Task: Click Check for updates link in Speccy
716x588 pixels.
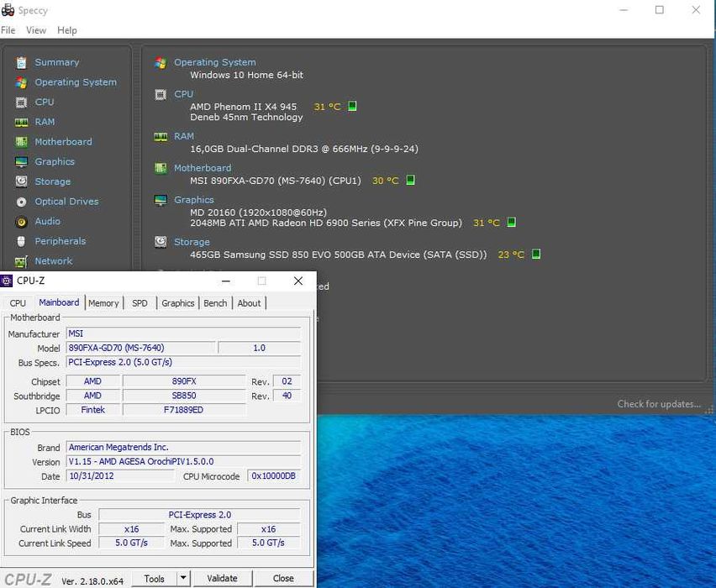Action: tap(659, 404)
